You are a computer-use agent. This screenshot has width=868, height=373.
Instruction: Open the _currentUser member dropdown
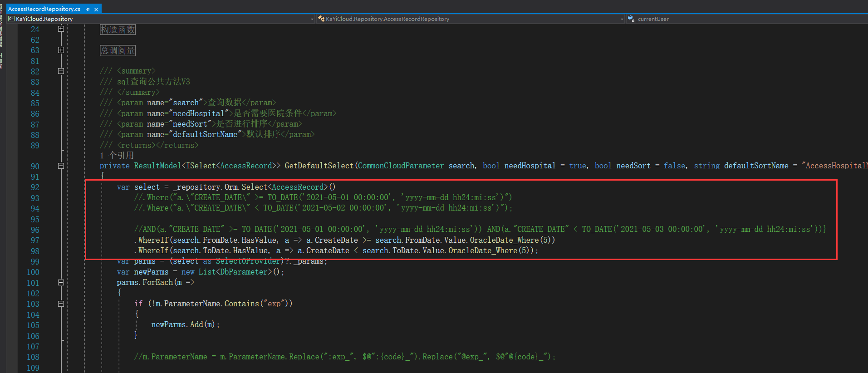746,19
